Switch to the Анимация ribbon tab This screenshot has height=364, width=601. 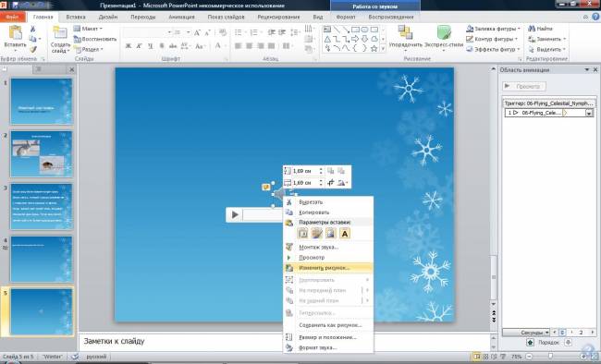181,17
